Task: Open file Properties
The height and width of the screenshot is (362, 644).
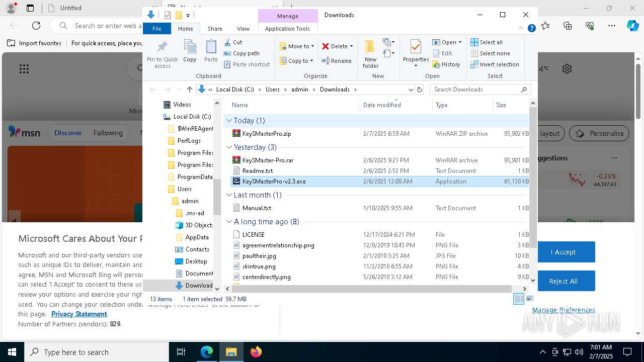Action: [x=416, y=54]
